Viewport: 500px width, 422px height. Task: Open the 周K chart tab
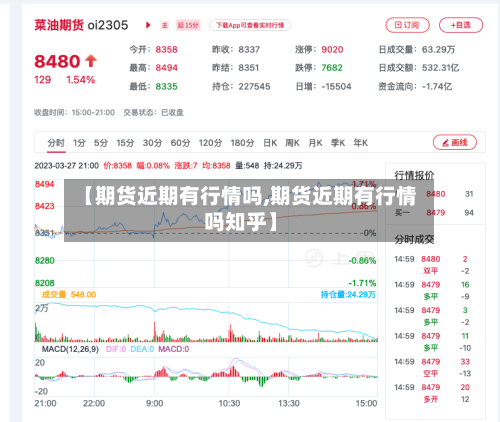coord(292,143)
